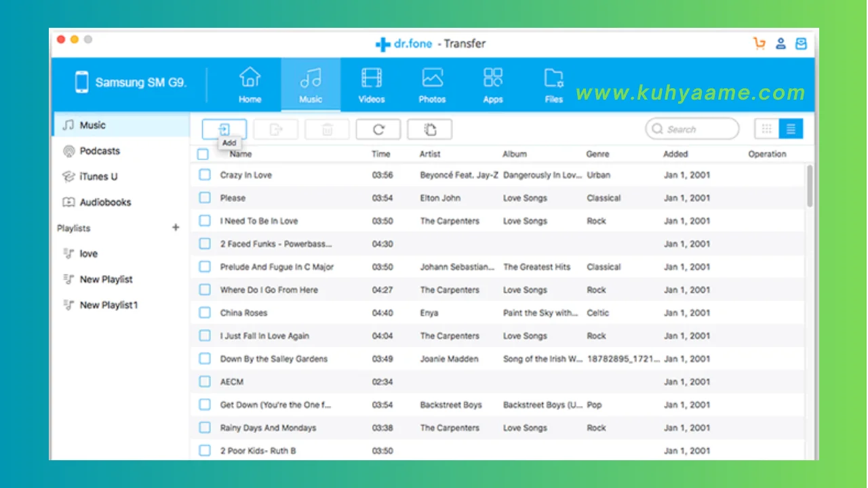This screenshot has height=488, width=868.
Task: Open the Videos tab
Action: (x=372, y=85)
